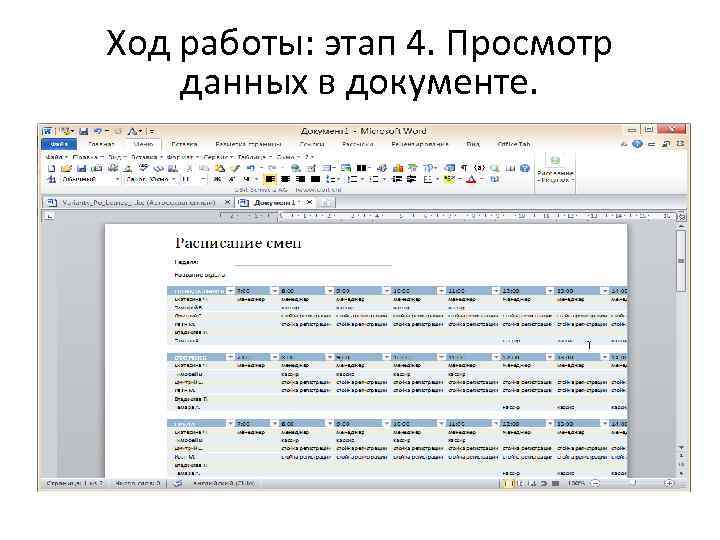Open Сервис in the classic menu row

click(x=216, y=157)
